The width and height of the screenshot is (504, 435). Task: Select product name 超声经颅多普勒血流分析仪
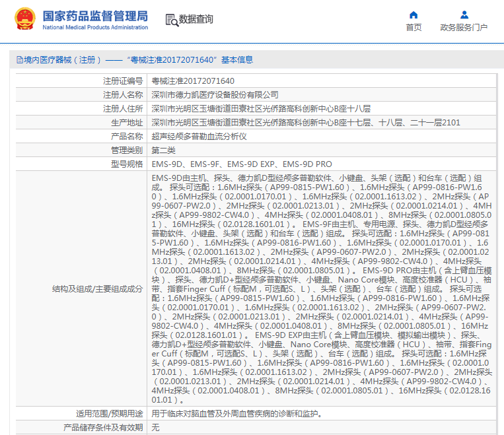click(x=199, y=137)
